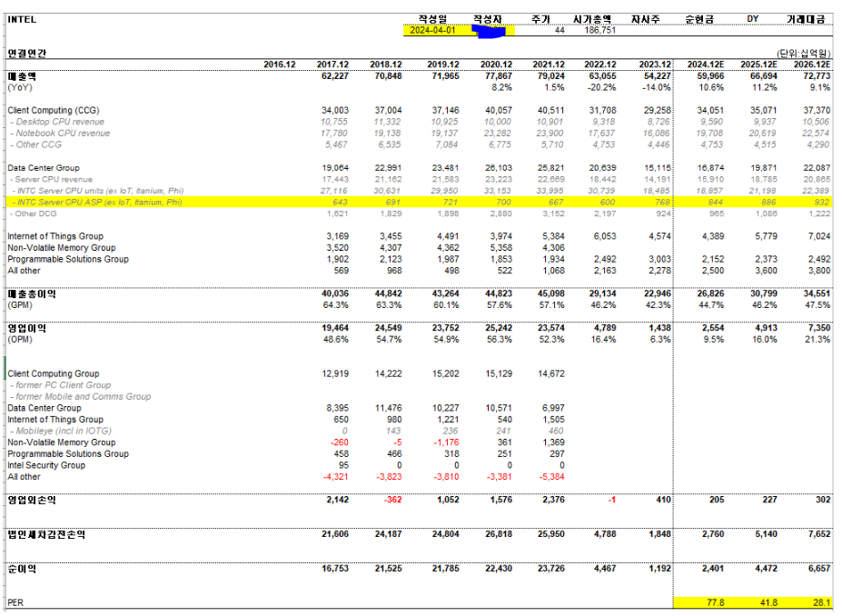Select the PER row label

click(x=15, y=602)
